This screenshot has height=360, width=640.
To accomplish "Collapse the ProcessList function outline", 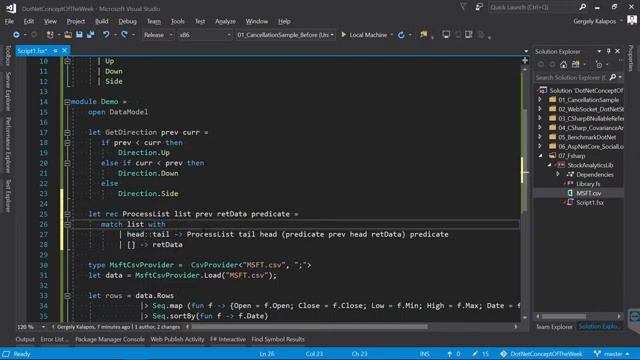I will (67, 214).
